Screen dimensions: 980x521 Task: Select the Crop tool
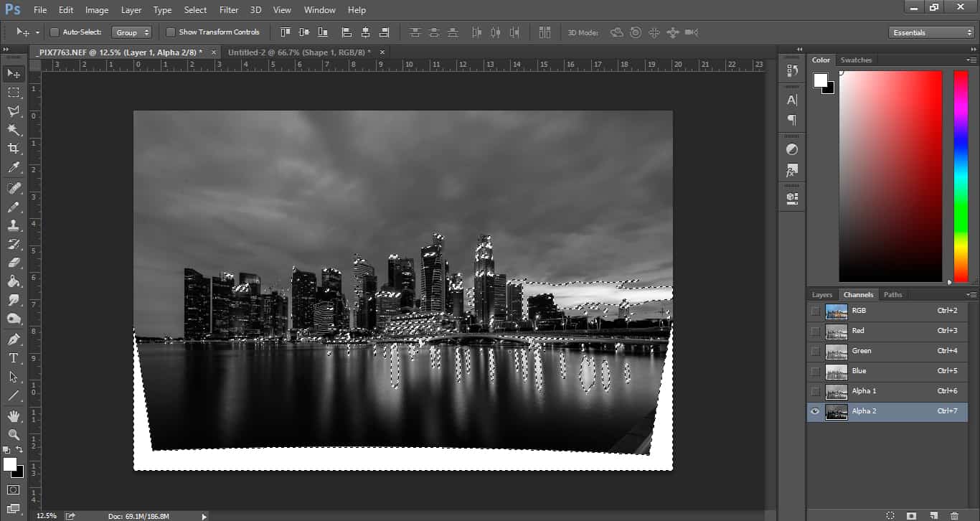(x=14, y=149)
